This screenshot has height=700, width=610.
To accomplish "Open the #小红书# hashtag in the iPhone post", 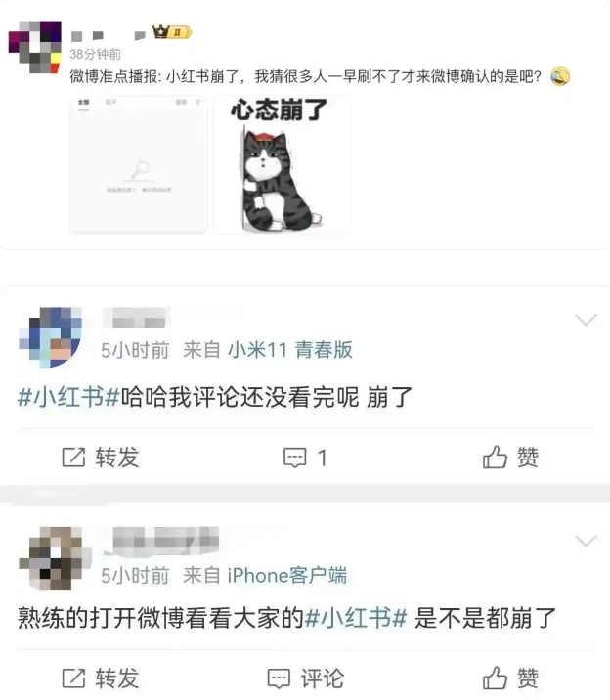I will point(356,618).
